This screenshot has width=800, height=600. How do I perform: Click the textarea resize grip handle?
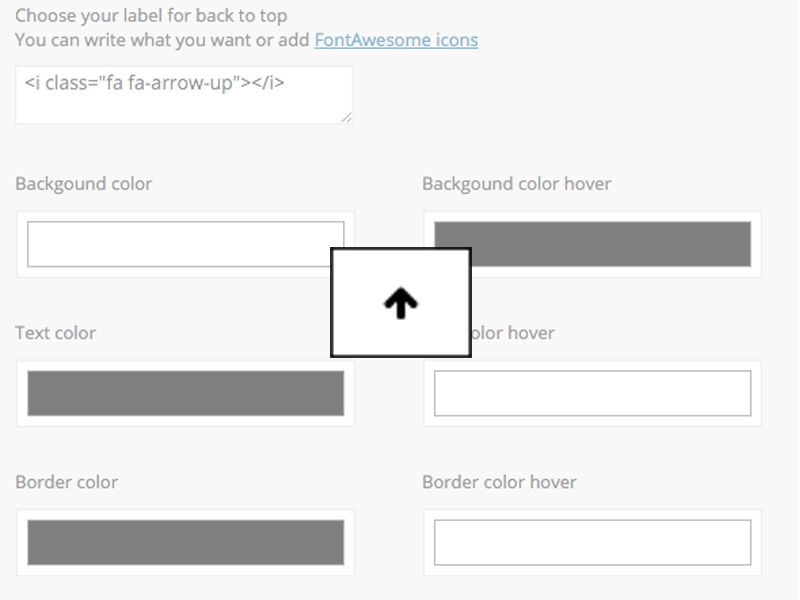point(346,117)
